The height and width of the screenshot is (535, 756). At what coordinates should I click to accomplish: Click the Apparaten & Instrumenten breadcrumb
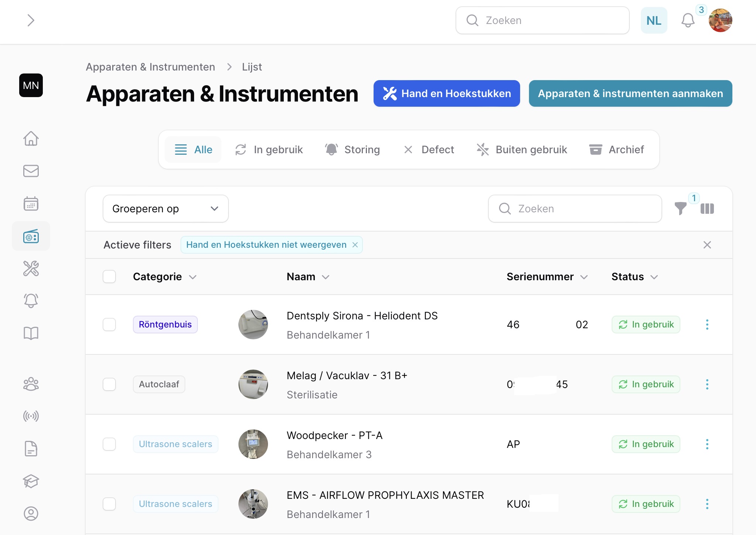click(x=150, y=67)
